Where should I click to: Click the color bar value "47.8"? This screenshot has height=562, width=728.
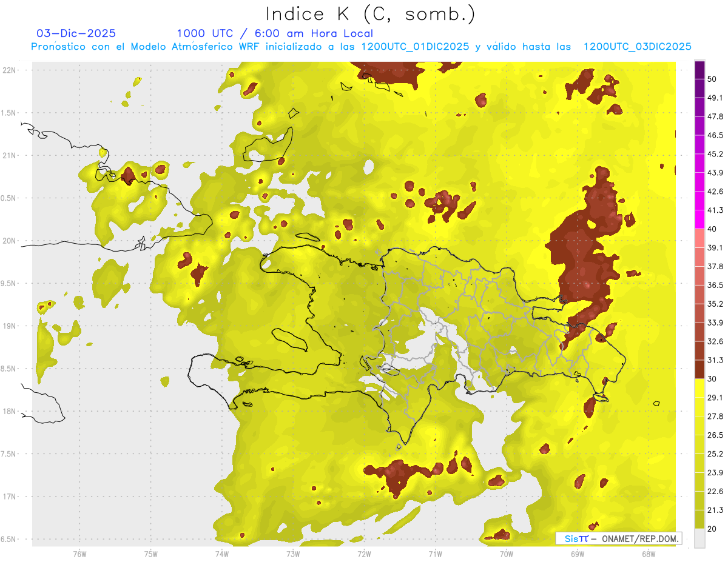coord(715,117)
